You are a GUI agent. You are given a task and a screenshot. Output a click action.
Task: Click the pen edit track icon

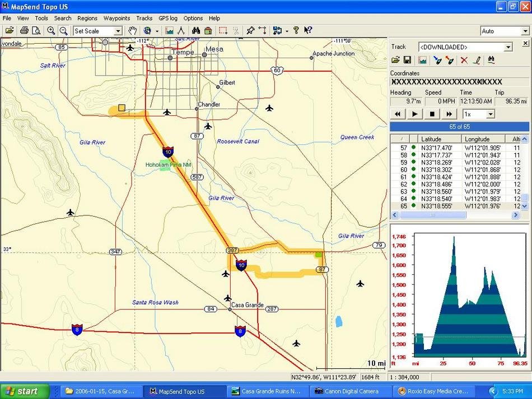pyautogui.click(x=477, y=60)
